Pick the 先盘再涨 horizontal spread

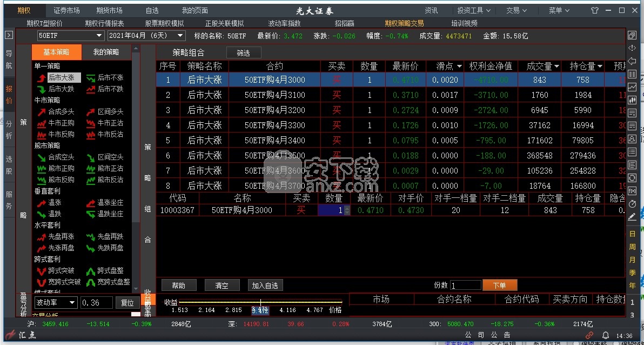click(56, 236)
